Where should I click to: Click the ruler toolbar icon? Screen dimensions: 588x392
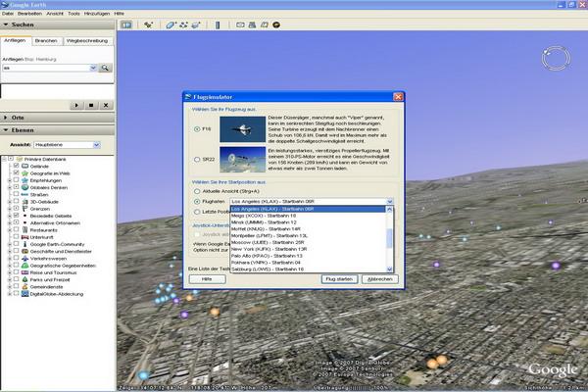coord(218,24)
